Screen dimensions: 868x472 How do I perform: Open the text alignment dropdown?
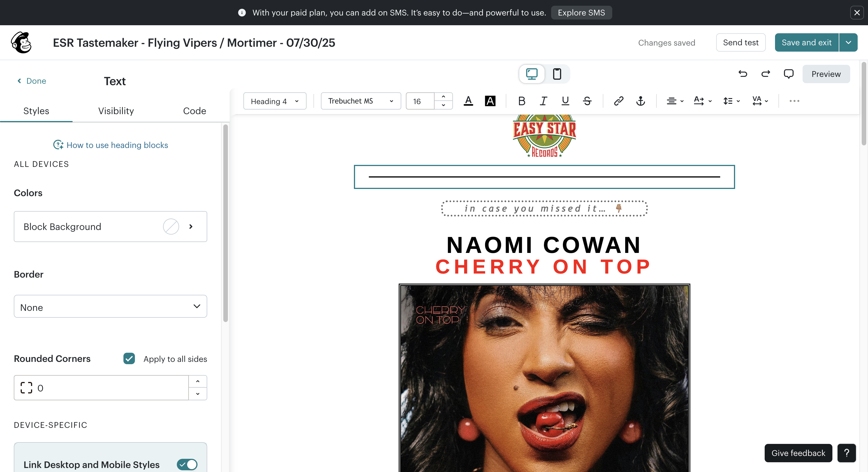[x=675, y=101]
